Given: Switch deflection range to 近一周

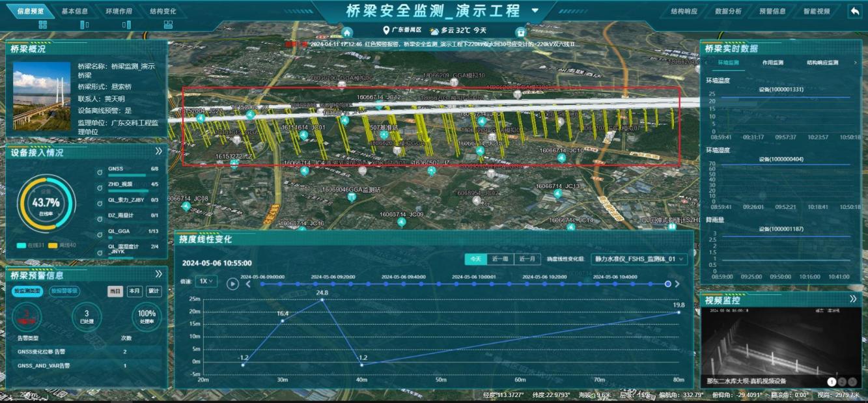Looking at the screenshot, I should [500, 259].
